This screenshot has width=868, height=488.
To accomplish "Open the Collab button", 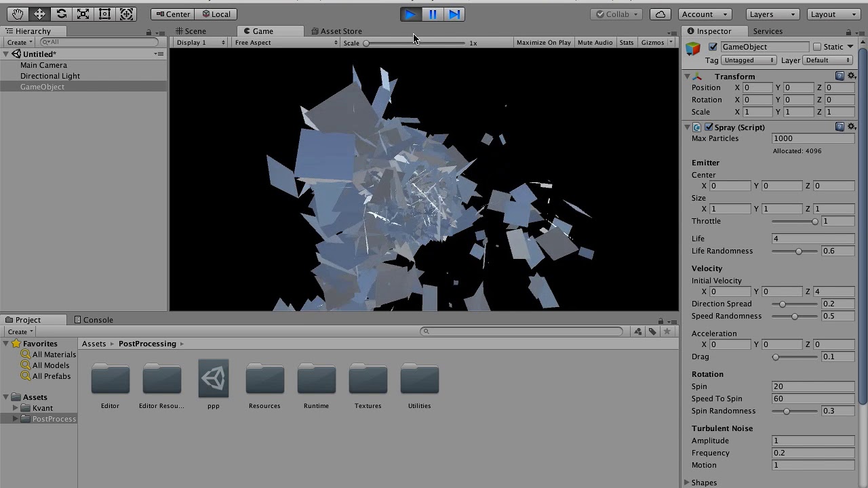I will pyautogui.click(x=617, y=14).
